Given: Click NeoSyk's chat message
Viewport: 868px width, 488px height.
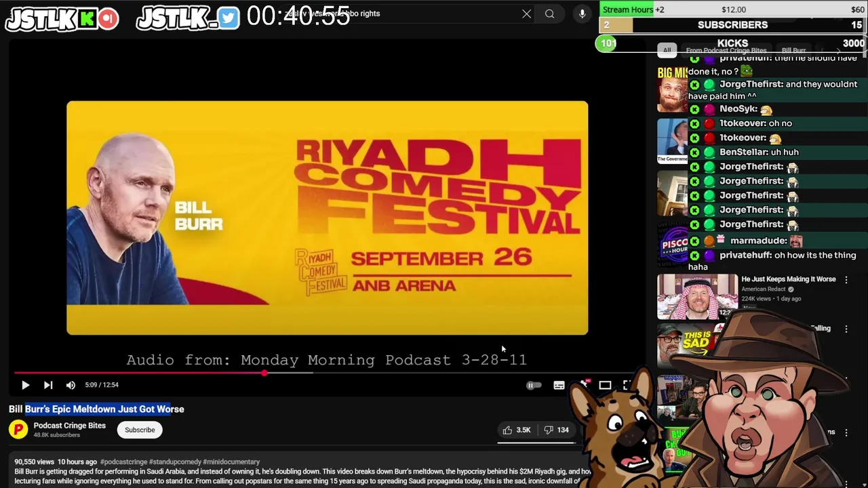Looking at the screenshot, I should tap(778, 109).
